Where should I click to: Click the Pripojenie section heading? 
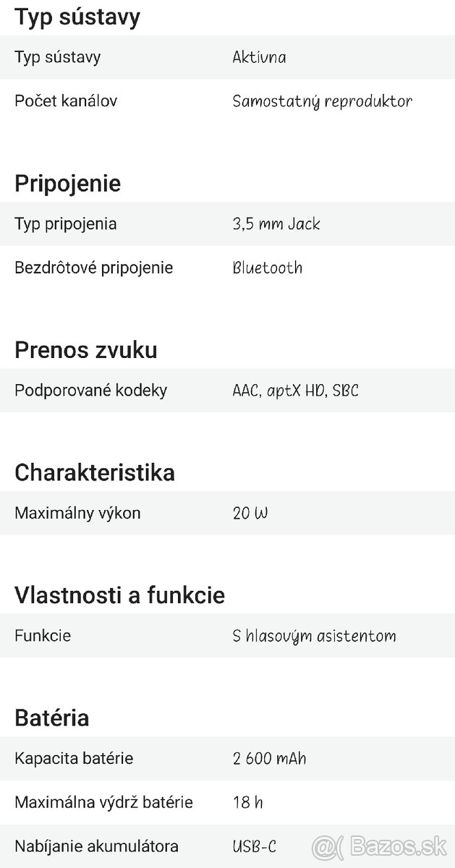click(68, 183)
